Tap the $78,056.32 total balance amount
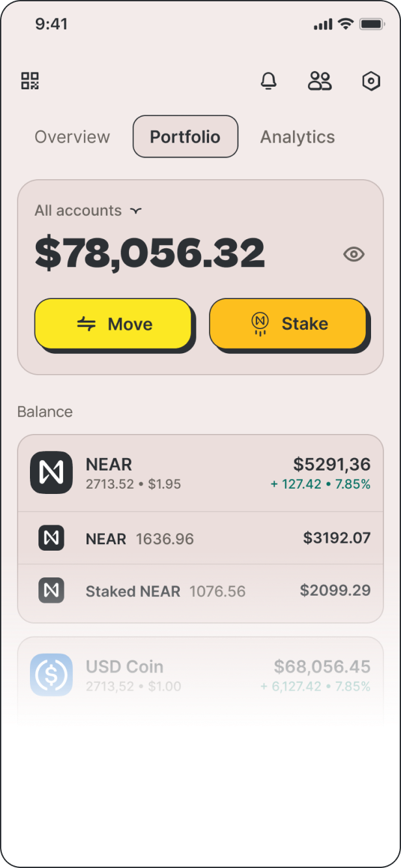The image size is (401, 868). [150, 253]
